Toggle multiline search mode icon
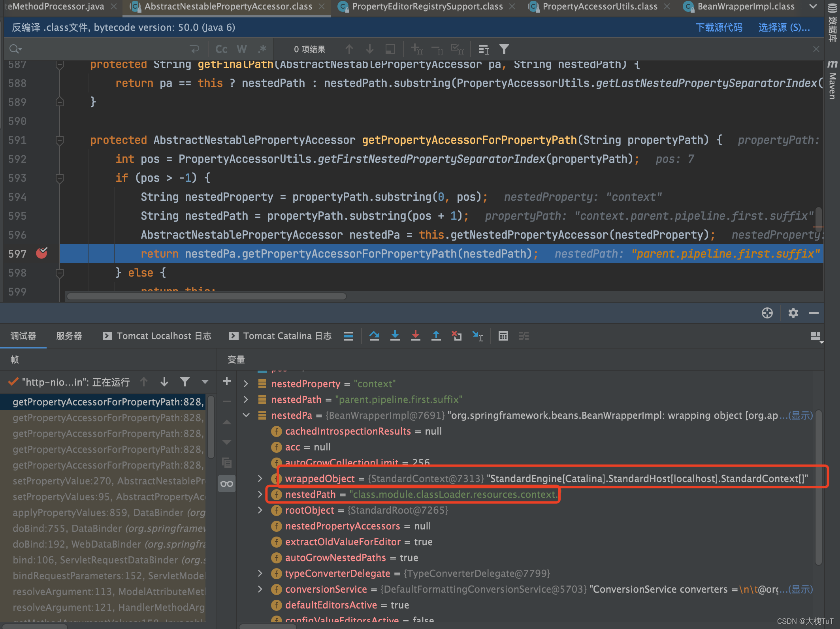The width and height of the screenshot is (840, 629). pyautogui.click(x=484, y=49)
